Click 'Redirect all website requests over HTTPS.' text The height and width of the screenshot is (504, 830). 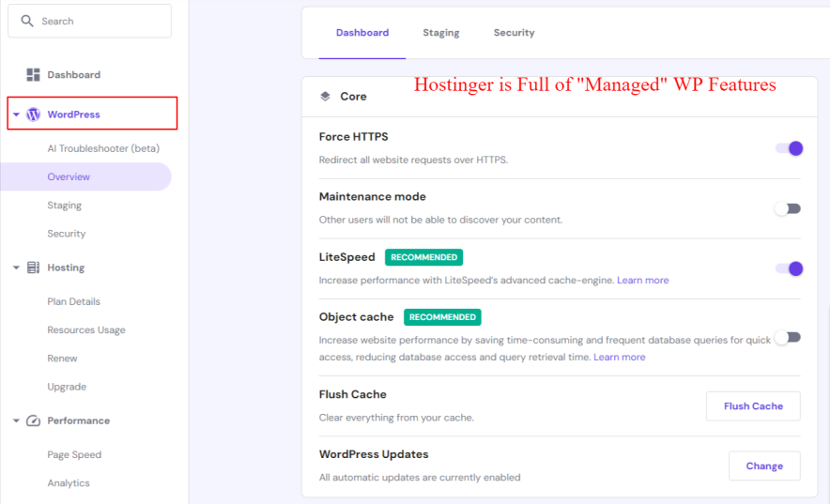[x=413, y=160]
